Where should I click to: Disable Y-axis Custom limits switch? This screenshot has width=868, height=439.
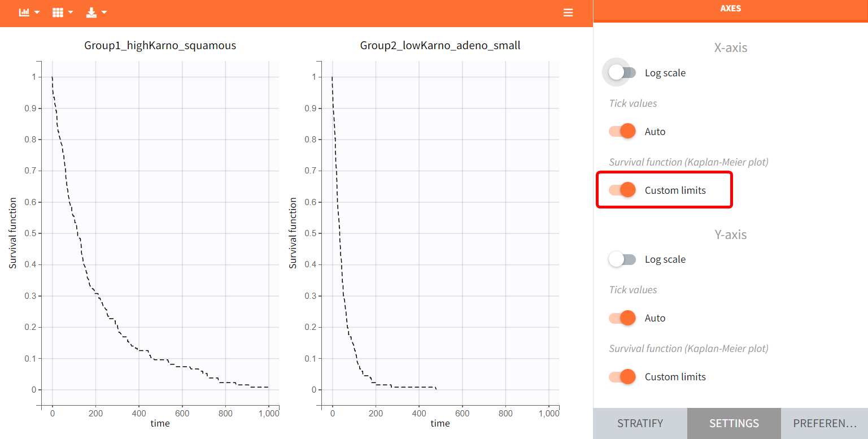pyautogui.click(x=622, y=377)
